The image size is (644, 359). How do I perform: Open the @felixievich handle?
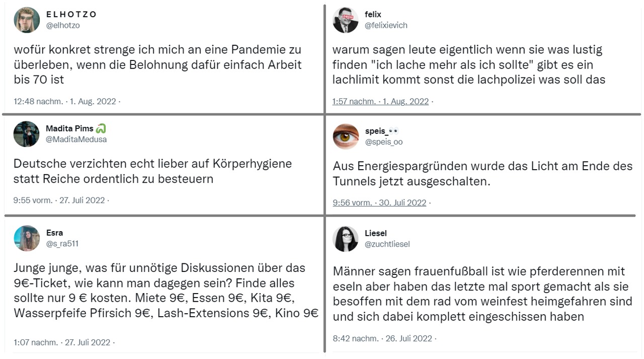pos(386,25)
